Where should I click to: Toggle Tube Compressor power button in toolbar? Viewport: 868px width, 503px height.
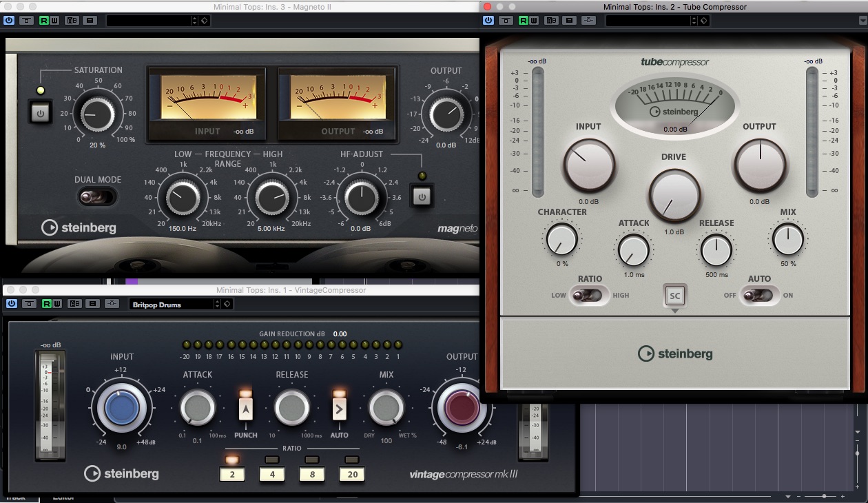488,21
